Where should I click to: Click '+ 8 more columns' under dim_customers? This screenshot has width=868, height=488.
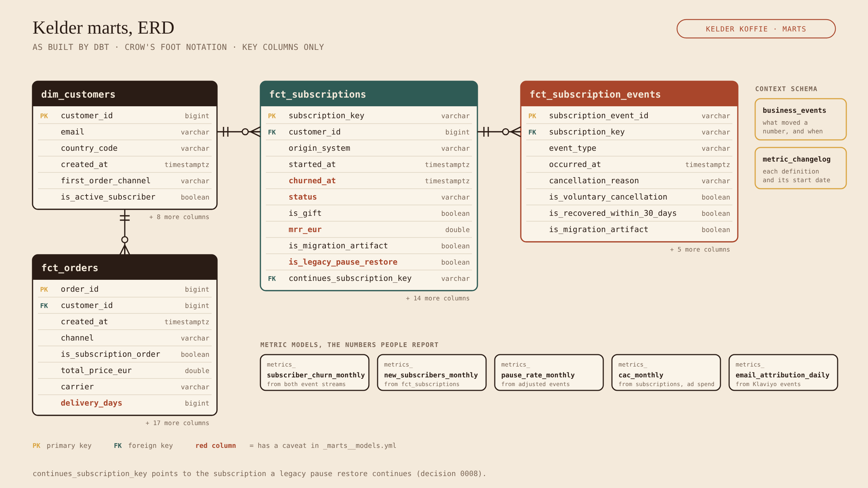tap(179, 217)
